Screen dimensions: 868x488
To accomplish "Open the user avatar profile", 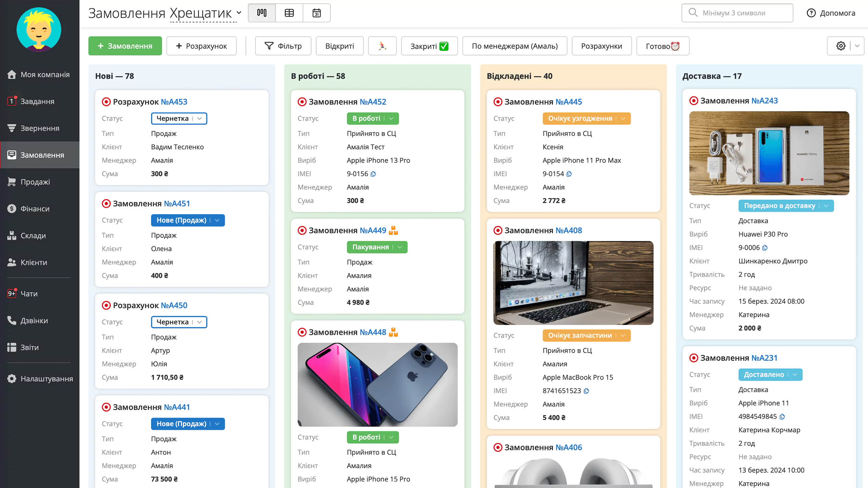I will [39, 29].
